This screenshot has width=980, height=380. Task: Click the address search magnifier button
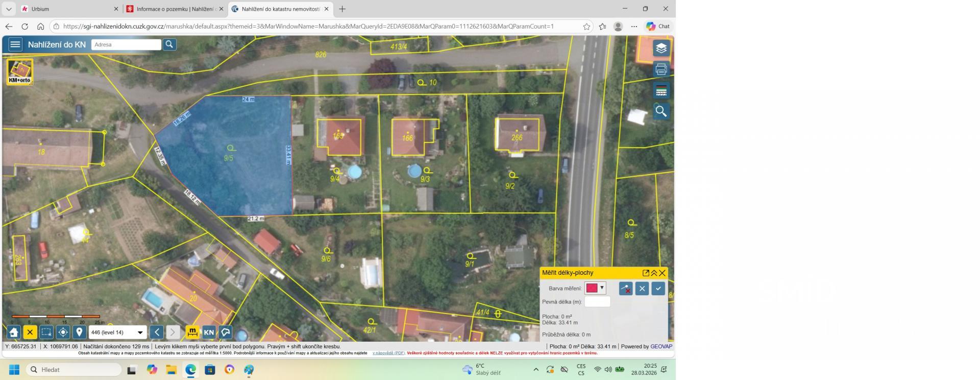coord(169,44)
